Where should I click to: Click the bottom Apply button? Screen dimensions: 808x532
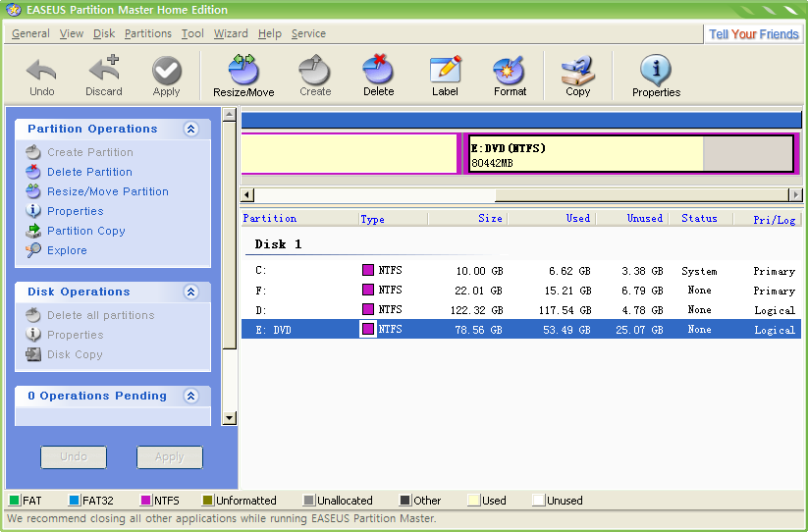pyautogui.click(x=170, y=456)
